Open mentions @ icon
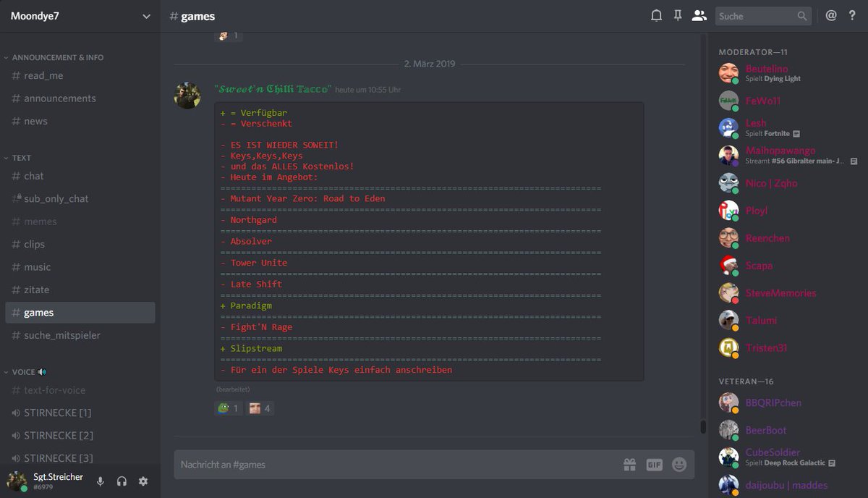 click(x=831, y=15)
